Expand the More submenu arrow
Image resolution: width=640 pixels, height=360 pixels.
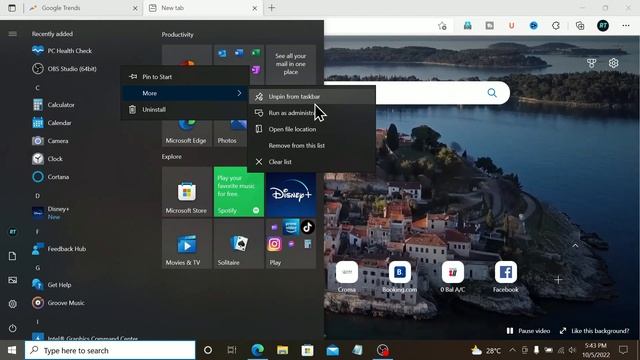pyautogui.click(x=239, y=93)
